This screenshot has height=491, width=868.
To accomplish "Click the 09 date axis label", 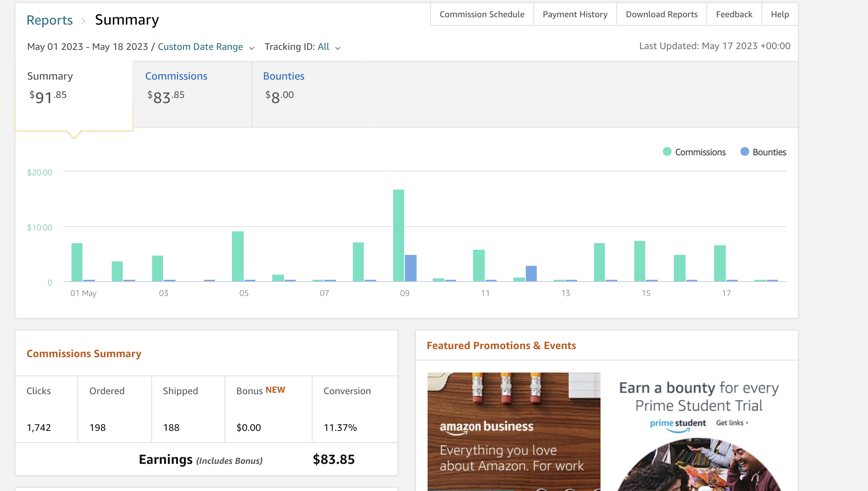I will (405, 293).
